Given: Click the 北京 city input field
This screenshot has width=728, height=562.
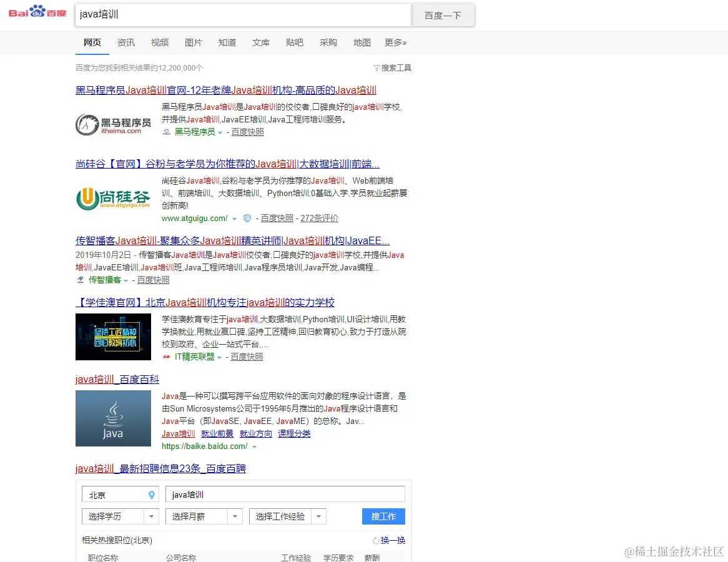Looking at the screenshot, I should click(x=121, y=495).
